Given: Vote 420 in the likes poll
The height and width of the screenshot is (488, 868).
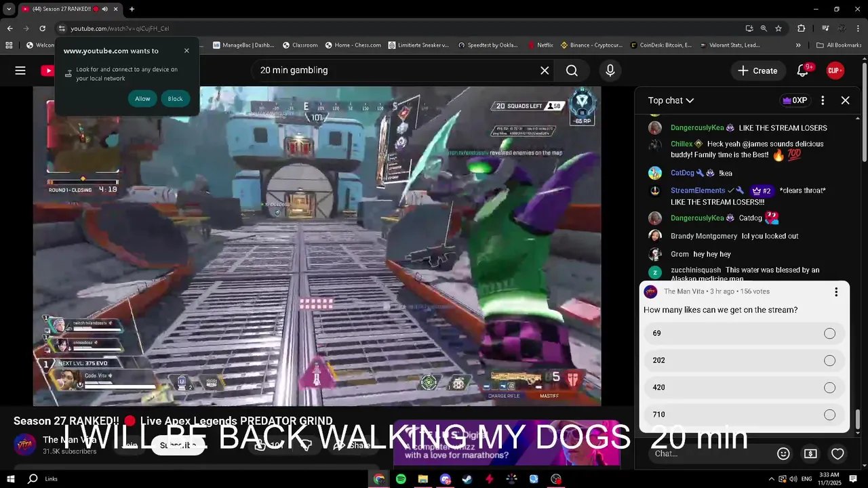Looking at the screenshot, I should click(x=744, y=388).
